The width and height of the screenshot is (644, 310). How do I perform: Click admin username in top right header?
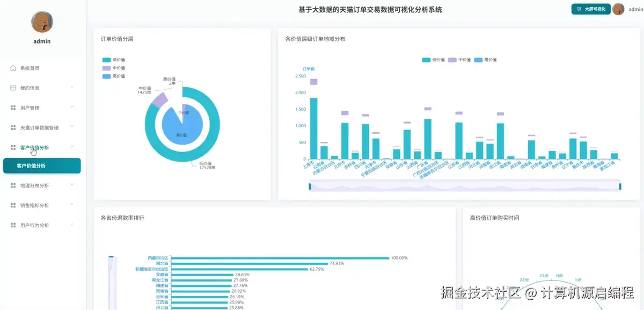(x=635, y=9)
